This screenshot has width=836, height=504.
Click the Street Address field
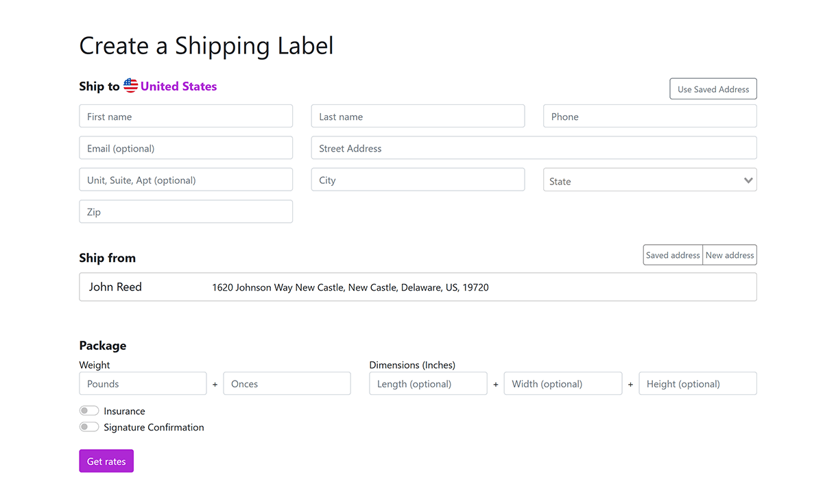pyautogui.click(x=534, y=148)
